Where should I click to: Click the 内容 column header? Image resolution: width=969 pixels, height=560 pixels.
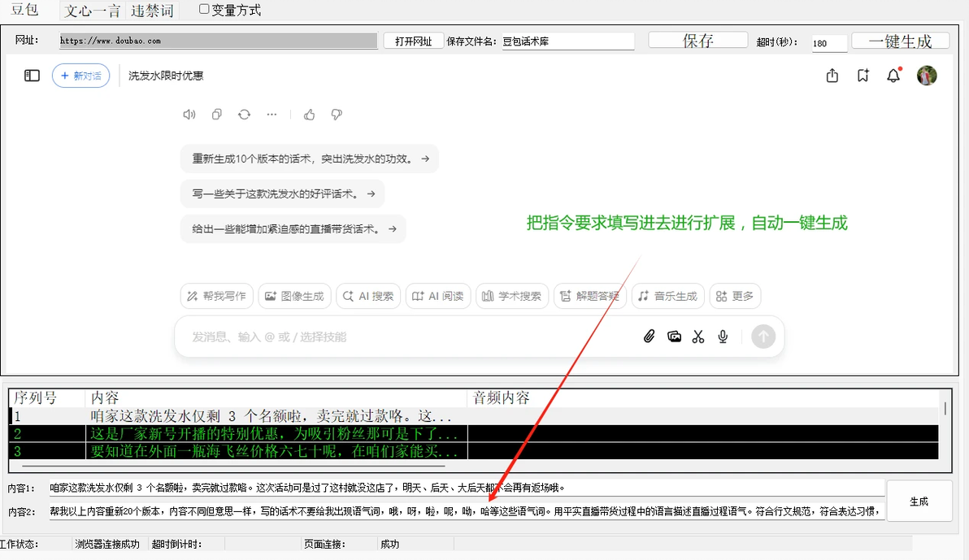pos(276,397)
